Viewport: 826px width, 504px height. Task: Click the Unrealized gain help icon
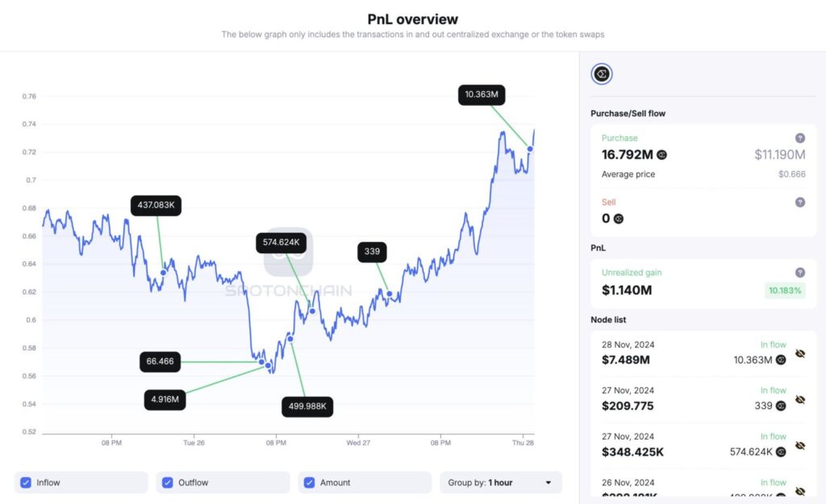coord(800,273)
